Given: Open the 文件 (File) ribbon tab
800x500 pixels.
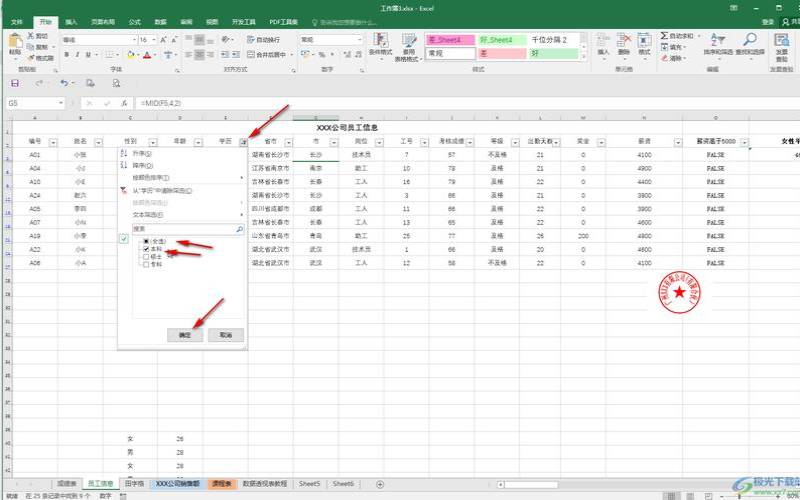Looking at the screenshot, I should tap(17, 22).
